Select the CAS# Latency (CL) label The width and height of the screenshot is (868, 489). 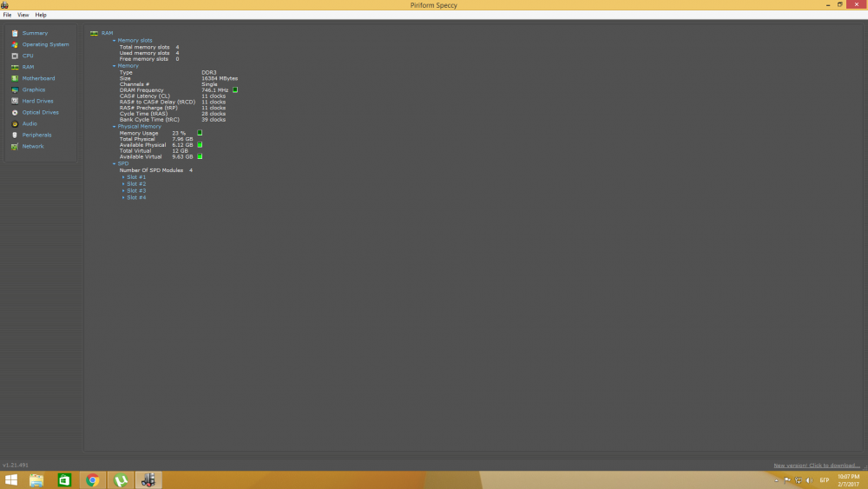click(x=144, y=96)
